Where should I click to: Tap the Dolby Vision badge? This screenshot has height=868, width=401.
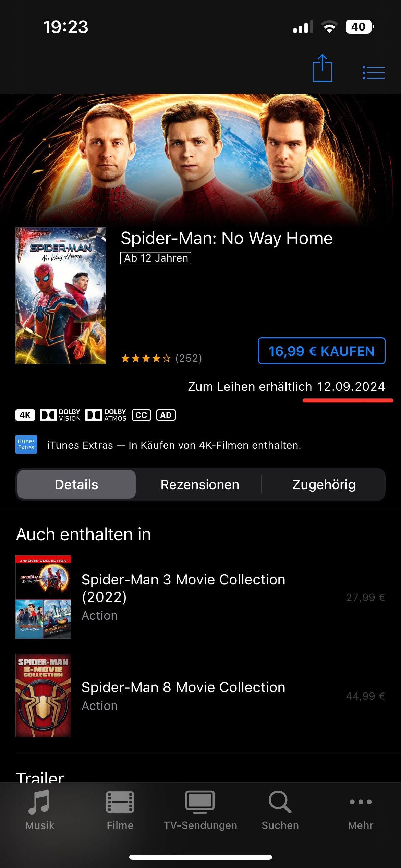[60, 415]
